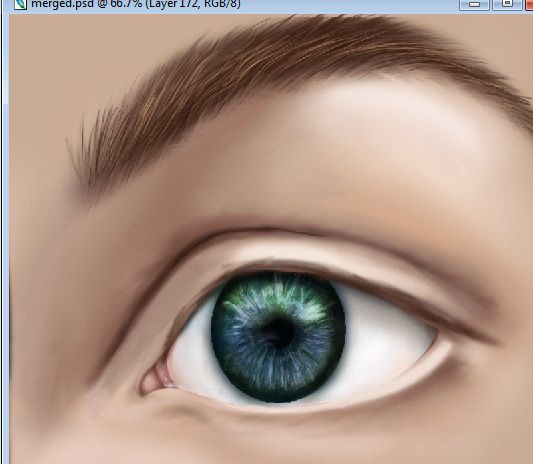Click the merged.psd document title text
This screenshot has height=464, width=533.
click(136, 4)
